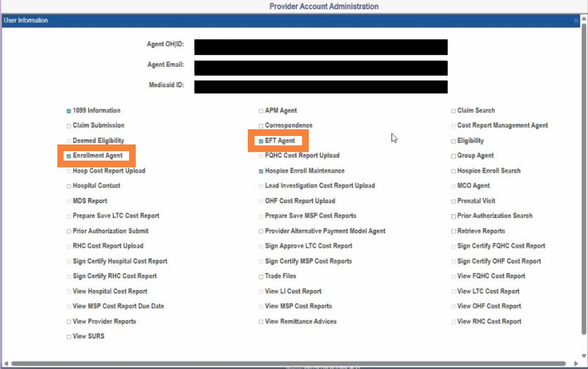588x369 pixels.
Task: Click the Agent Email field
Action: click(321, 68)
